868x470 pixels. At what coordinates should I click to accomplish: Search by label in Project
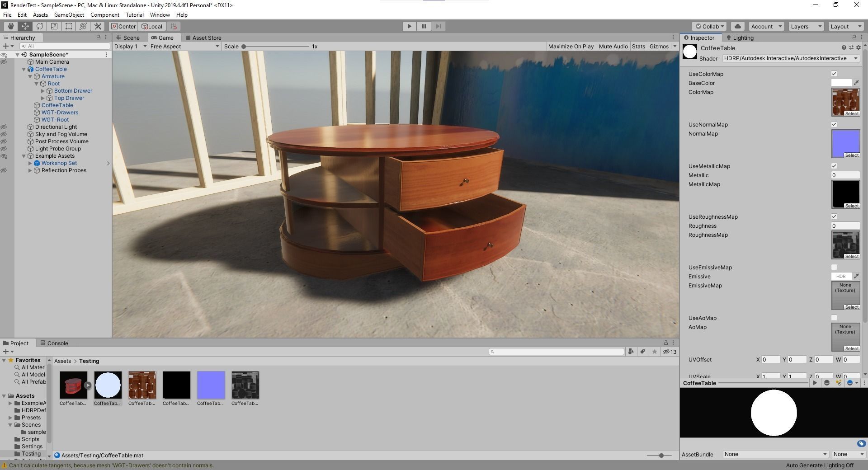pyautogui.click(x=642, y=352)
